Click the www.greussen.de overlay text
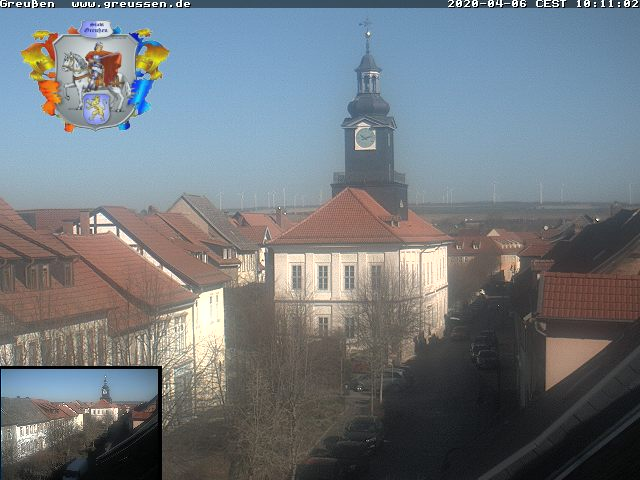The image size is (640, 480). tap(131, 4)
